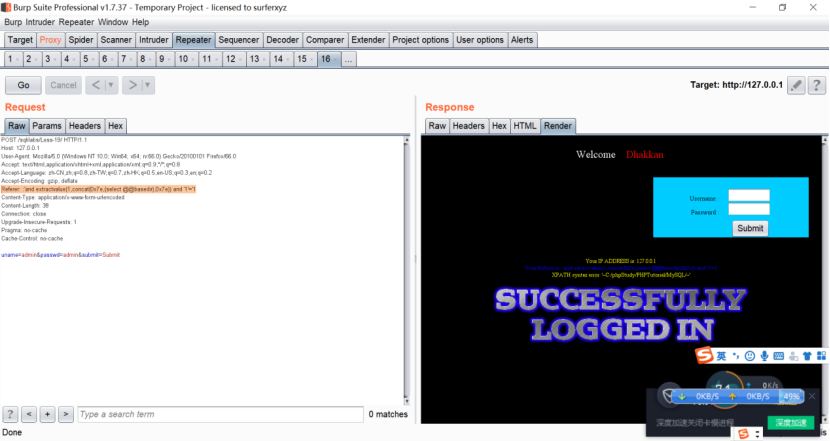
Task: Switch response to Hex view
Action: point(499,126)
